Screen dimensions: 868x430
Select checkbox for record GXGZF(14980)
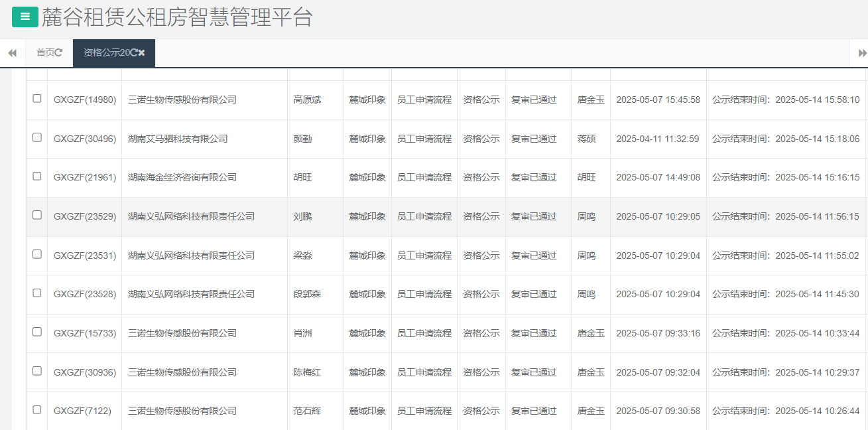(x=37, y=100)
